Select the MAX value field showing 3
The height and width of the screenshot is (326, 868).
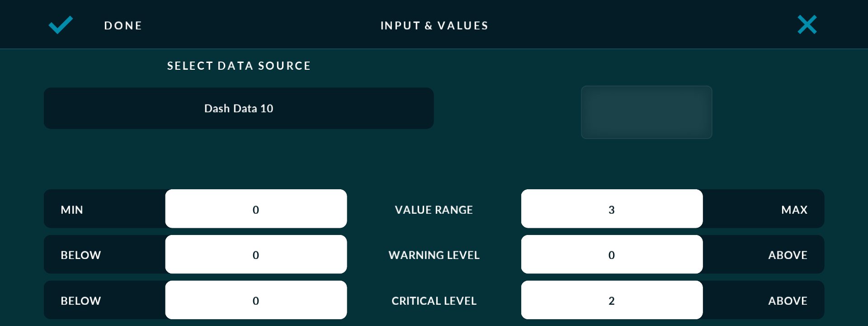tap(612, 209)
